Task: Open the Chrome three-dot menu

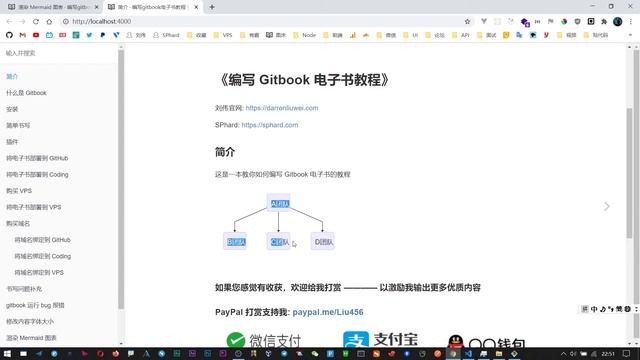Action: 631,21
